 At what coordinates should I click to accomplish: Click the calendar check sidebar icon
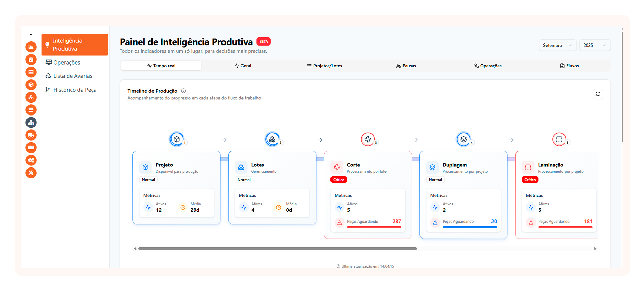tap(31, 59)
